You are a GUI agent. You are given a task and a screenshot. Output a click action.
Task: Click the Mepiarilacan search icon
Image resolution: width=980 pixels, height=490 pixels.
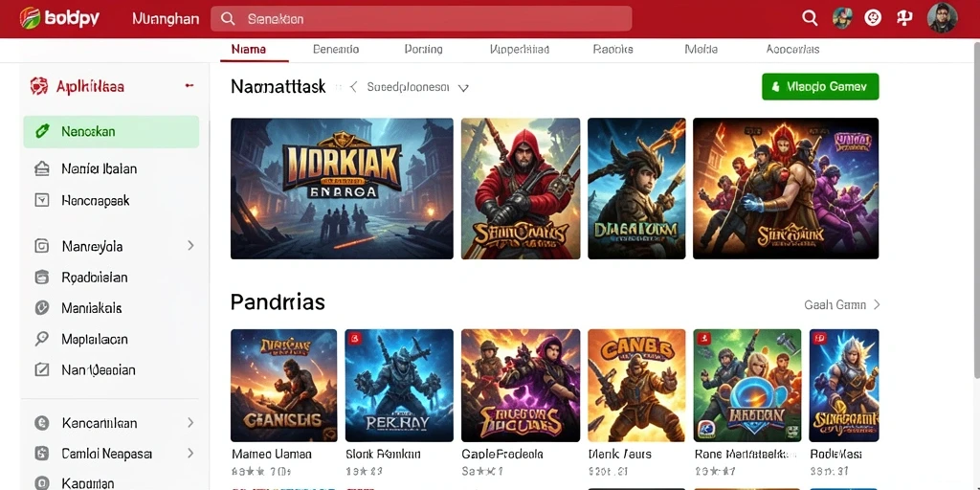(x=42, y=339)
